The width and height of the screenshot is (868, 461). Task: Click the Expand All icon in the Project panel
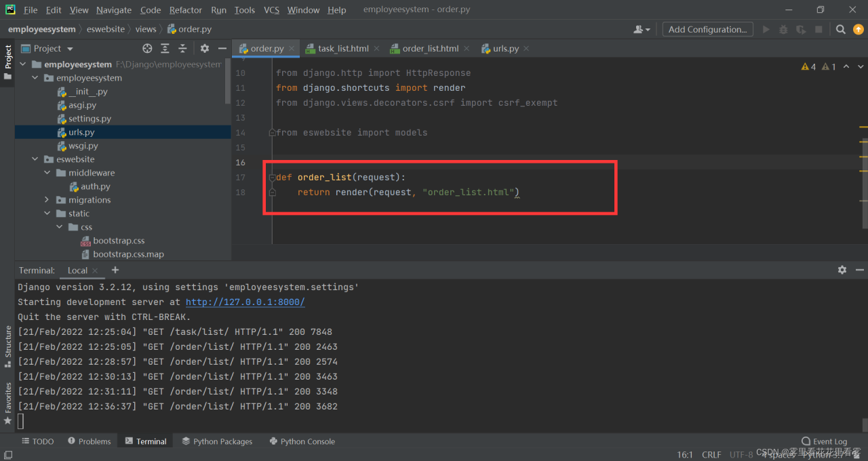point(165,48)
